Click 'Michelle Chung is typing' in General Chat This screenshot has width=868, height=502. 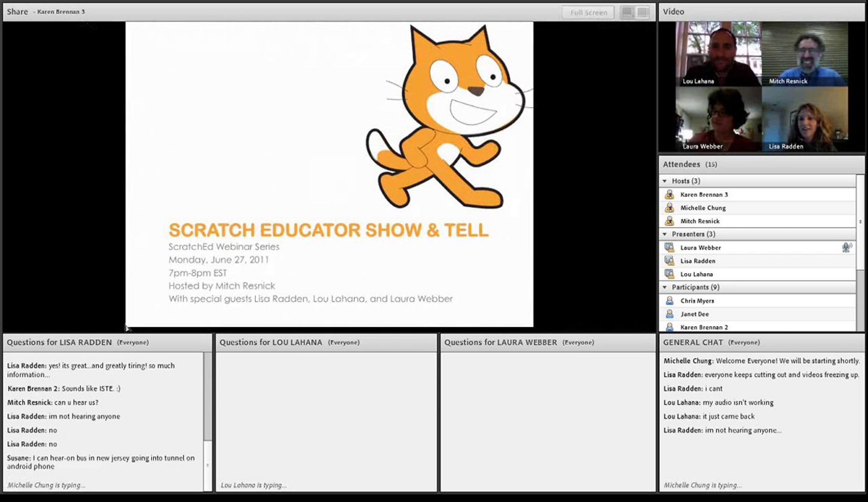click(702, 485)
